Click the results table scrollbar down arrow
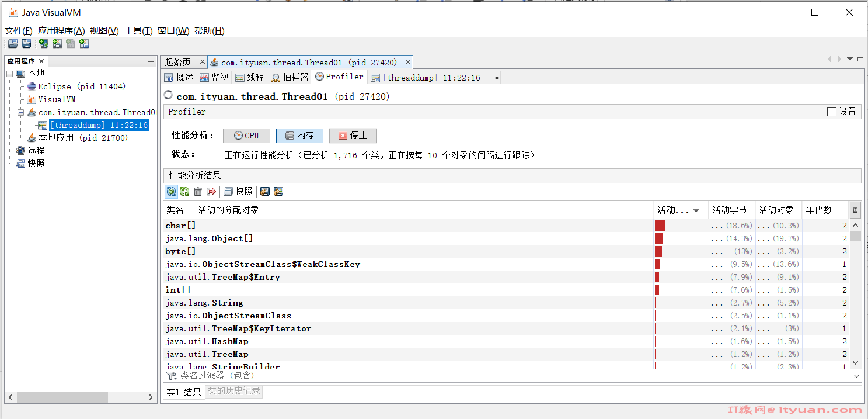 [x=855, y=362]
